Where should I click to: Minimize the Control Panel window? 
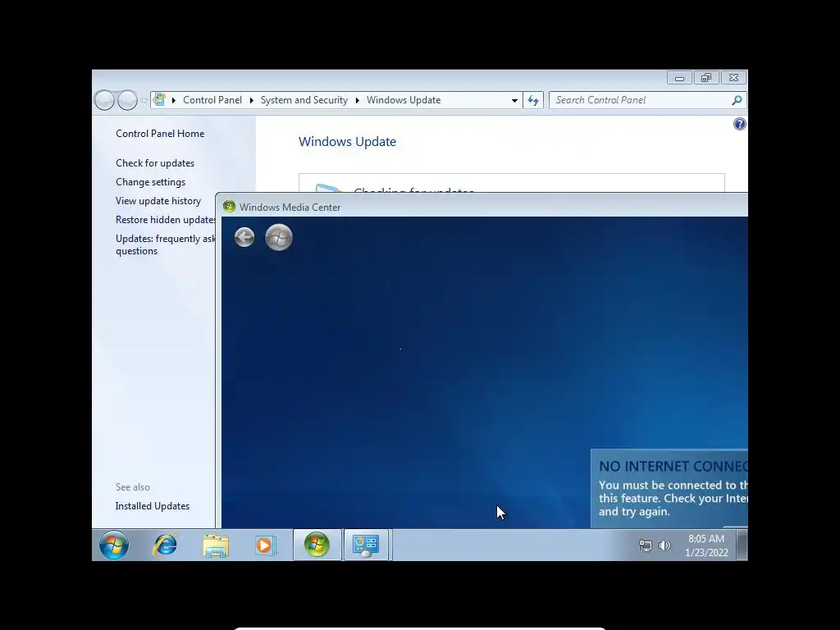point(679,78)
